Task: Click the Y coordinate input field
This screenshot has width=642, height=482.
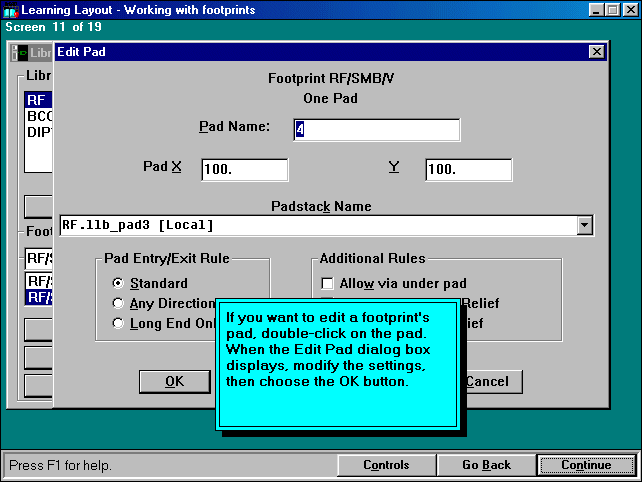Action: (x=468, y=170)
